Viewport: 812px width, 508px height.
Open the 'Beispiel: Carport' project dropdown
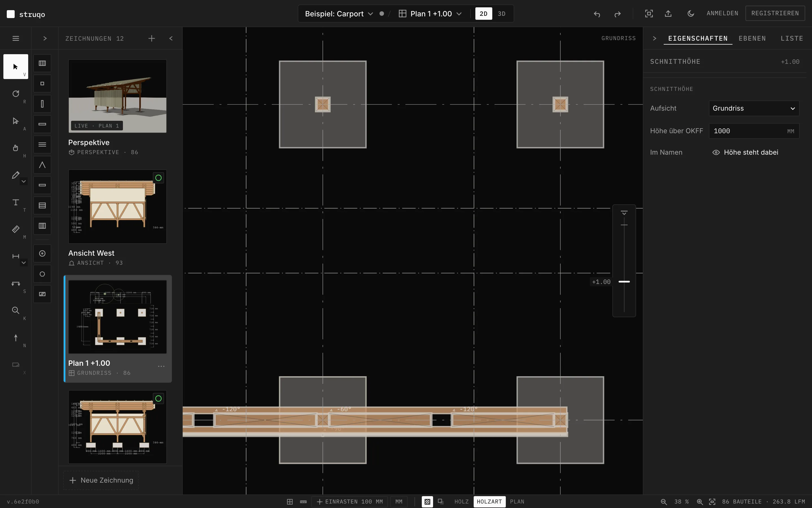(x=339, y=14)
